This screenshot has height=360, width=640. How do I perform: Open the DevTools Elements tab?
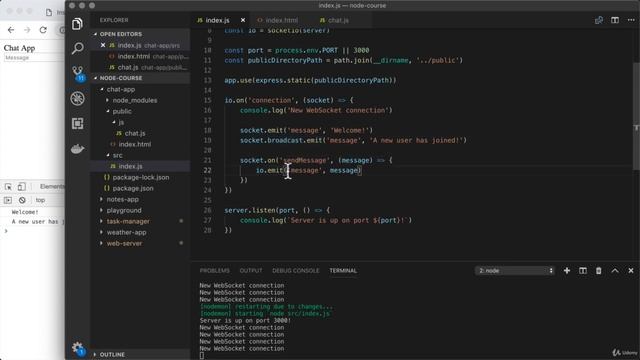pyautogui.click(x=51, y=187)
